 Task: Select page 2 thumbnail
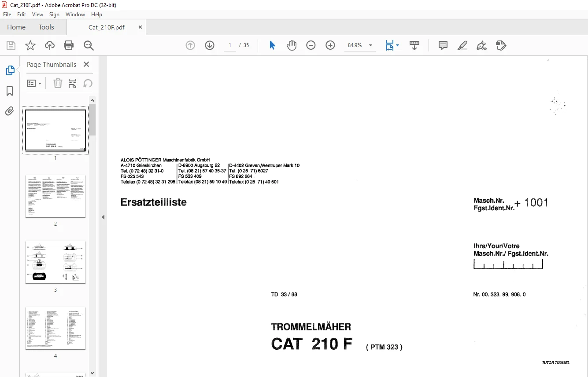(55, 196)
